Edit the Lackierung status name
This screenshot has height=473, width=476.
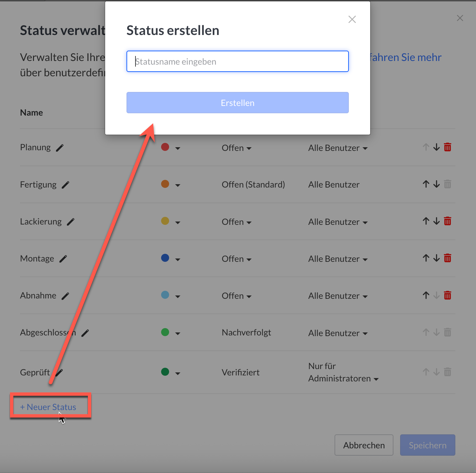[71, 222]
